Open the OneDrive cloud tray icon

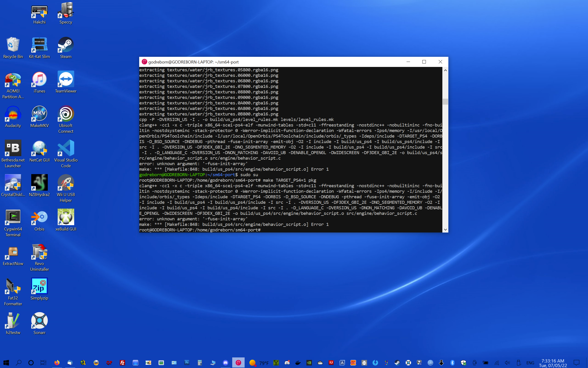tap(320, 363)
